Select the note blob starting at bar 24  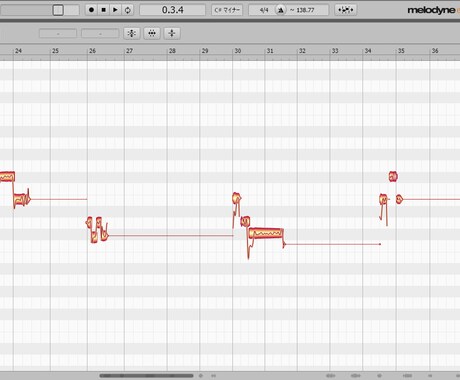20,199
